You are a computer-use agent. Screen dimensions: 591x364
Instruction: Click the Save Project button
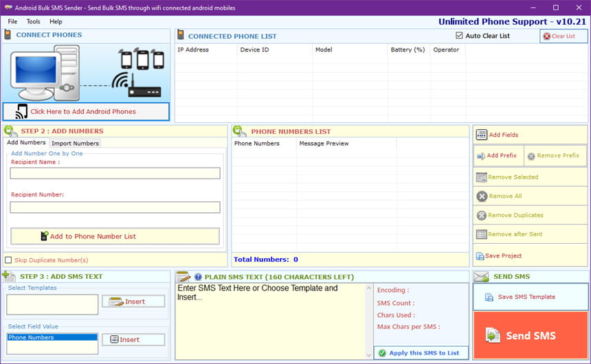coord(530,256)
